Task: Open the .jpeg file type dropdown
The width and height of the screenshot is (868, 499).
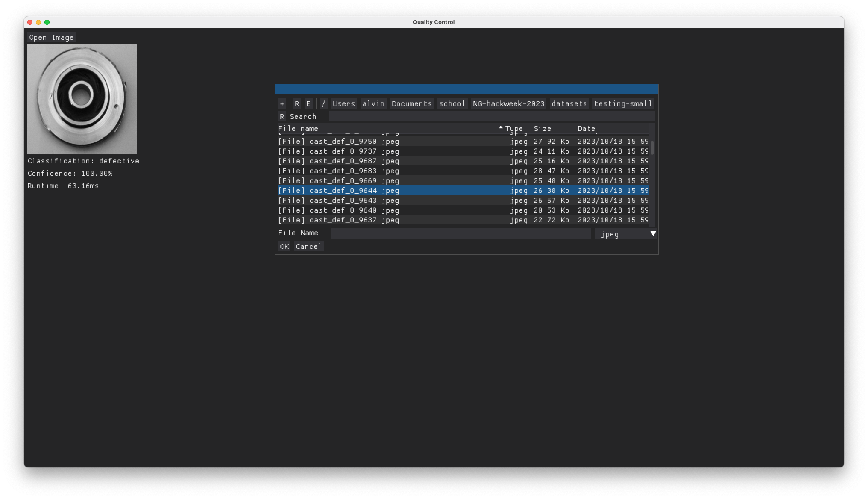Action: [625, 234]
